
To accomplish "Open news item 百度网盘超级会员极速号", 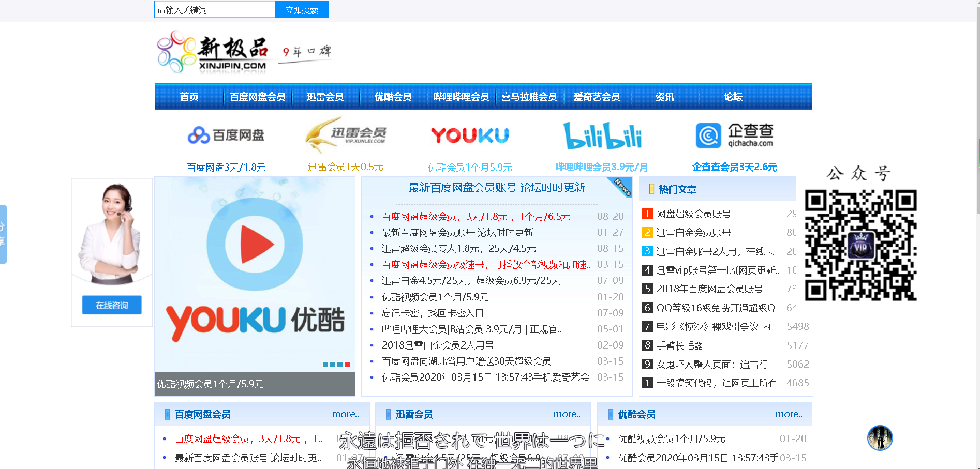I will pyautogui.click(x=486, y=264).
